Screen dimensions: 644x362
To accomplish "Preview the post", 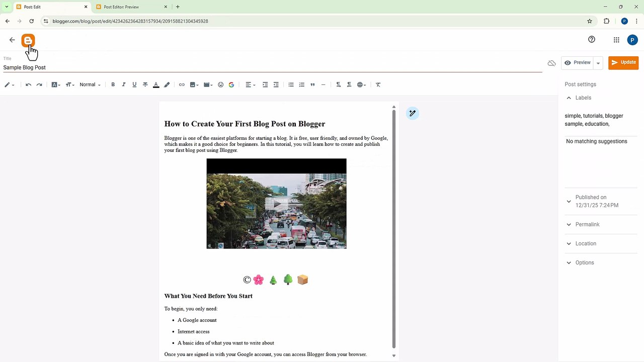I will [x=578, y=62].
